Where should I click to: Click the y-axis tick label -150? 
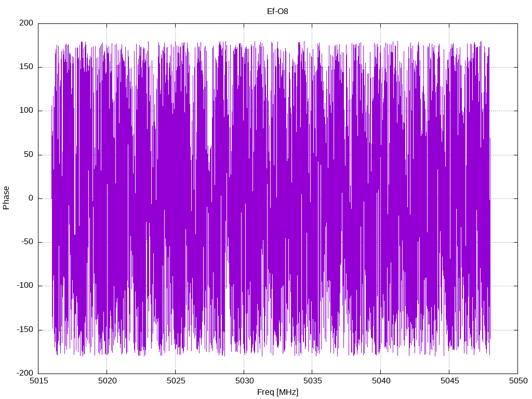(x=25, y=329)
